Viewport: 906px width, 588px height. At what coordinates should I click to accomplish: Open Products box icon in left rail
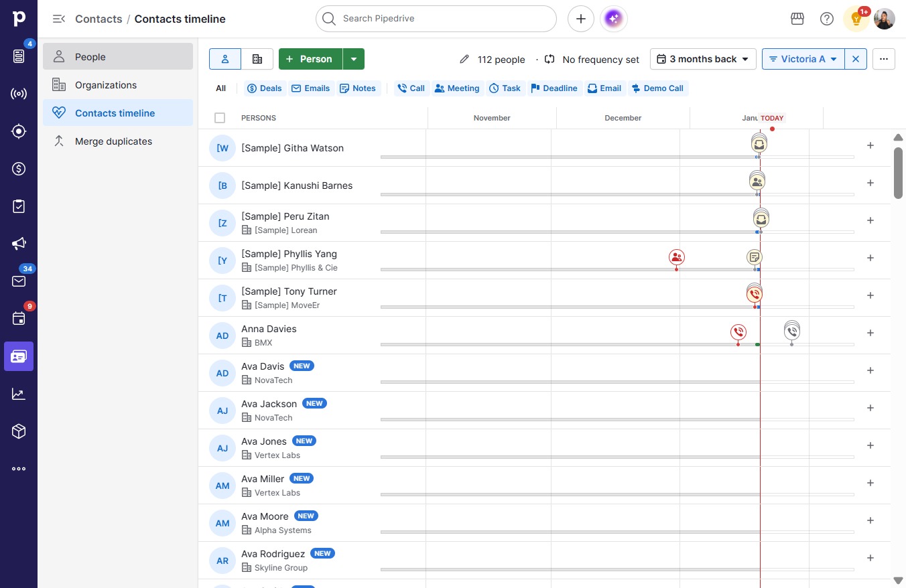click(19, 431)
